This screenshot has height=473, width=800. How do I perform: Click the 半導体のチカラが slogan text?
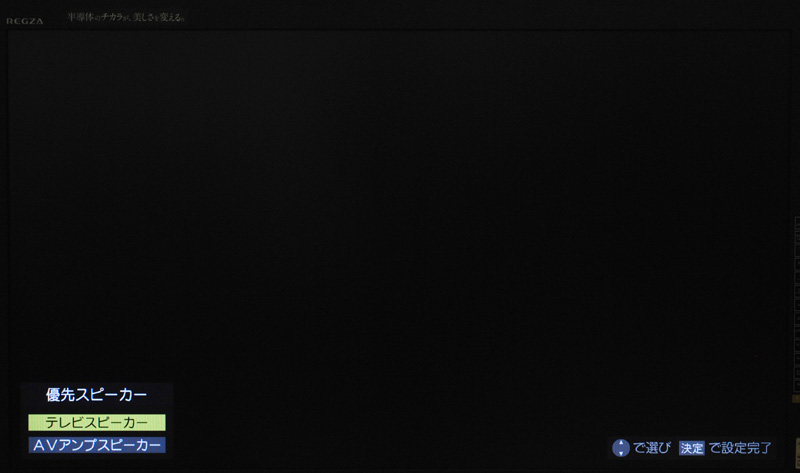click(x=127, y=17)
